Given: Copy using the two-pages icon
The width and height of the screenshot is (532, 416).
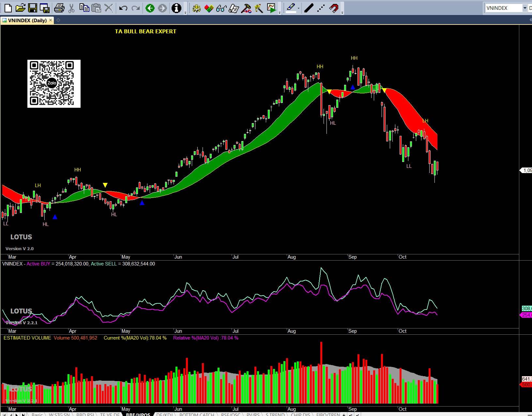Looking at the screenshot, I should [x=84, y=8].
